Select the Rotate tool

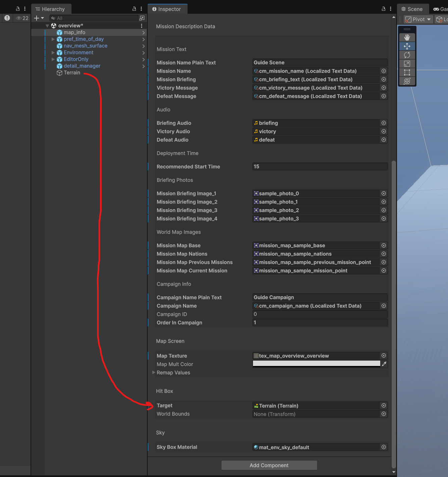point(407,55)
